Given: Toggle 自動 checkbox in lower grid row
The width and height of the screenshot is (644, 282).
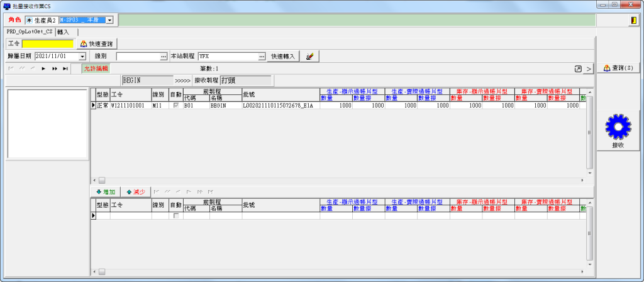Looking at the screenshot, I should [176, 216].
